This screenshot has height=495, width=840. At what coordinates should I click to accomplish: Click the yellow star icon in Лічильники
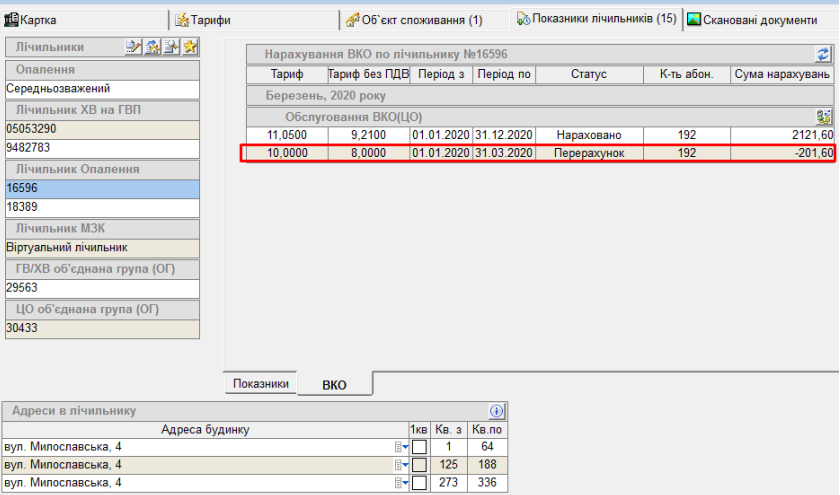coord(189,47)
